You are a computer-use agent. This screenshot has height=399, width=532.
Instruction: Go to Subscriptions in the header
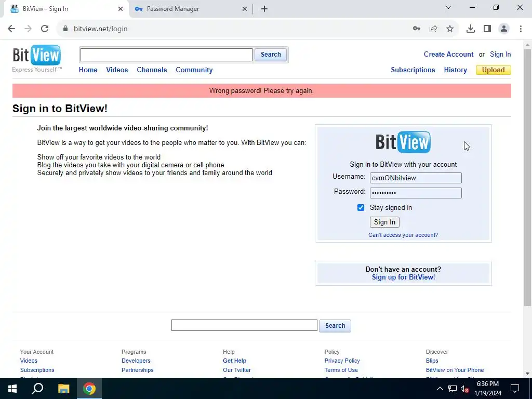(413, 70)
